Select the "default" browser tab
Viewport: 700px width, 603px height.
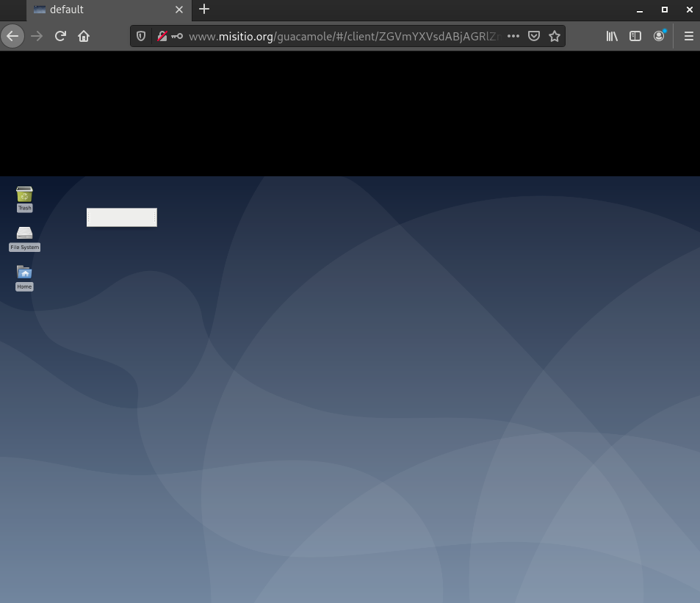[x=95, y=10]
